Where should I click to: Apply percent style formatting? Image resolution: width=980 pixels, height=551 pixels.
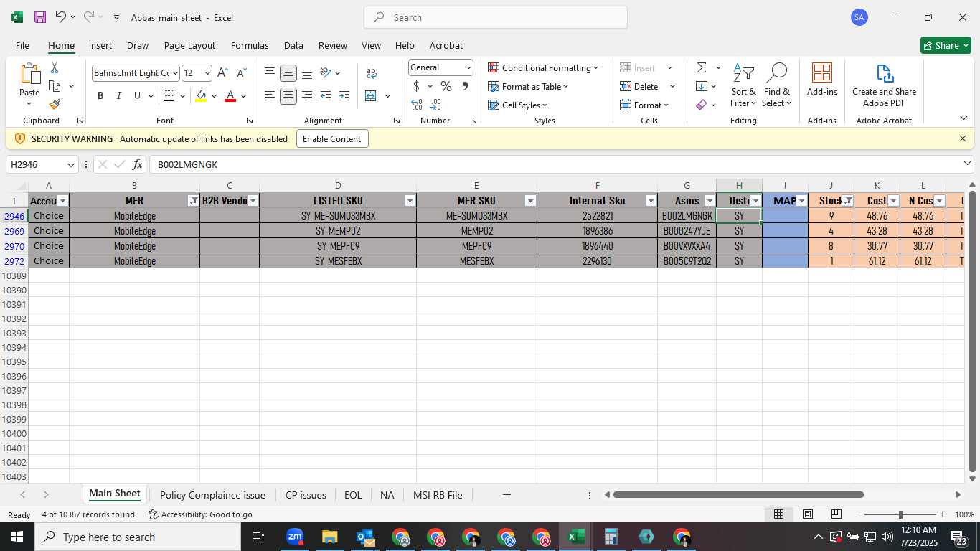pos(446,86)
